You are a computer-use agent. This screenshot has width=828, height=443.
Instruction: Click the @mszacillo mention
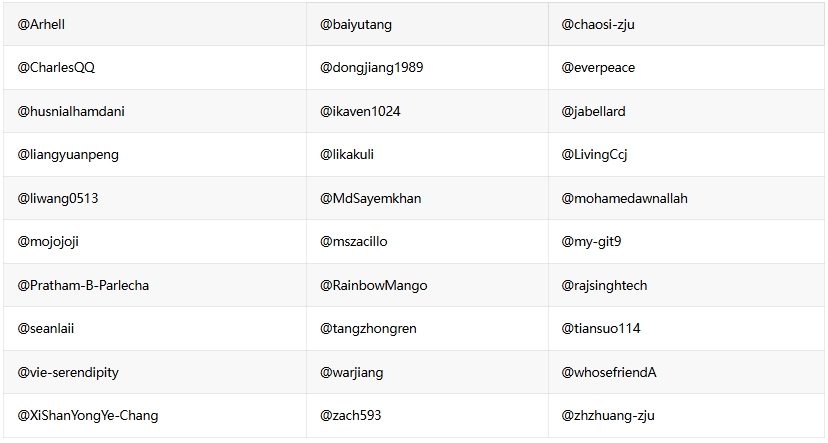point(353,242)
